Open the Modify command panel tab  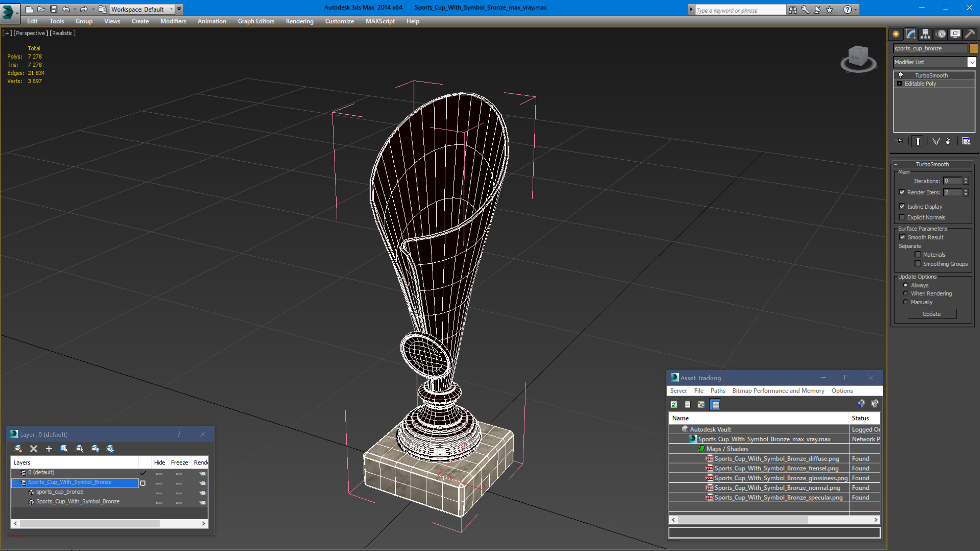point(911,34)
